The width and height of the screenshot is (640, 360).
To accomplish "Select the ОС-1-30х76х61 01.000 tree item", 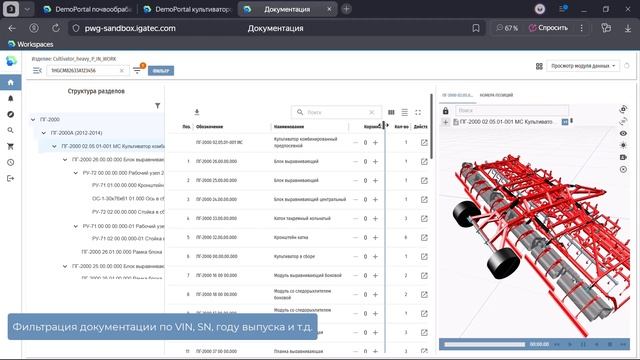I will pos(128,199).
